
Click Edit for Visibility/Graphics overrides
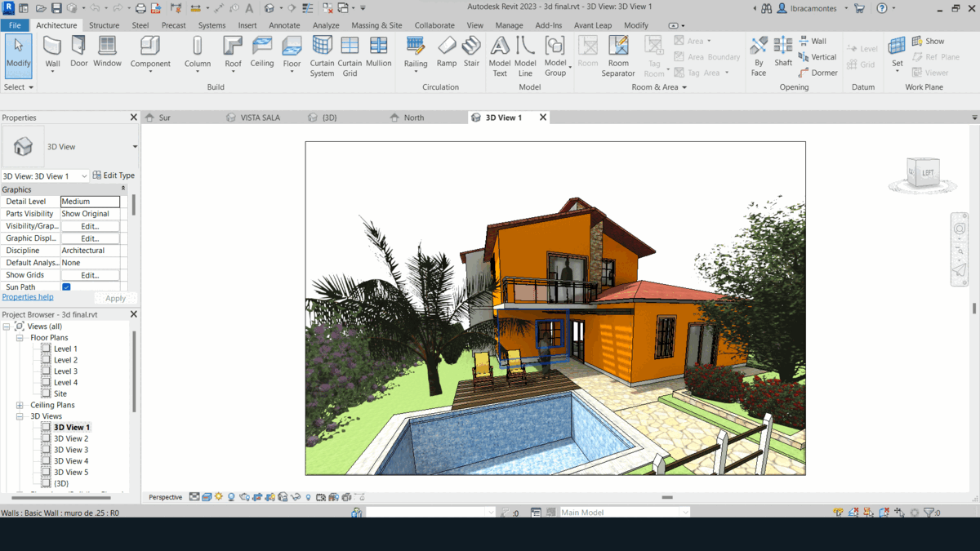point(90,226)
